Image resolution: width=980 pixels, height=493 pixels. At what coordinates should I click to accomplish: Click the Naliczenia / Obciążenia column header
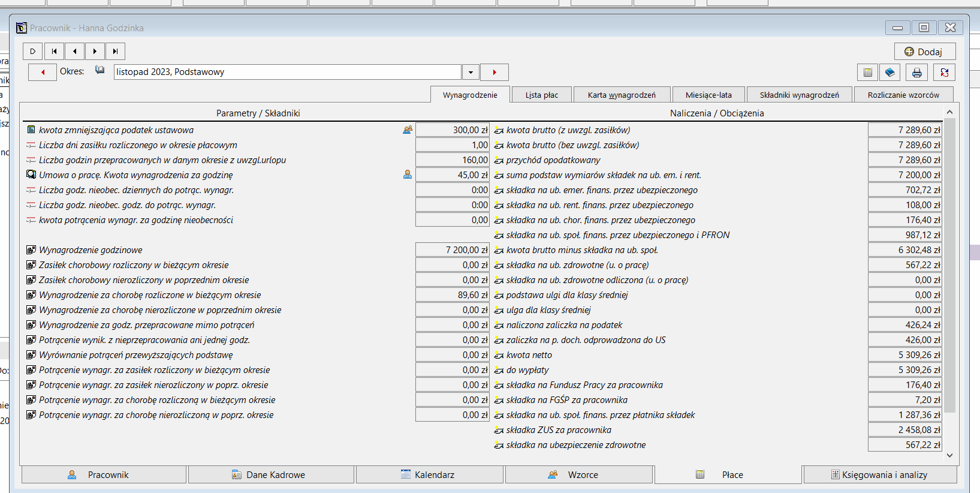717,113
